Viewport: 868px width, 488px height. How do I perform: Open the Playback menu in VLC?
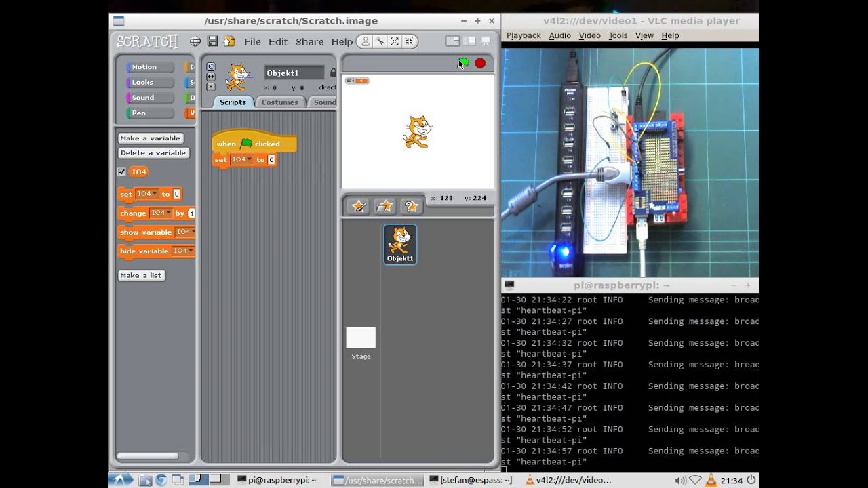pos(524,35)
